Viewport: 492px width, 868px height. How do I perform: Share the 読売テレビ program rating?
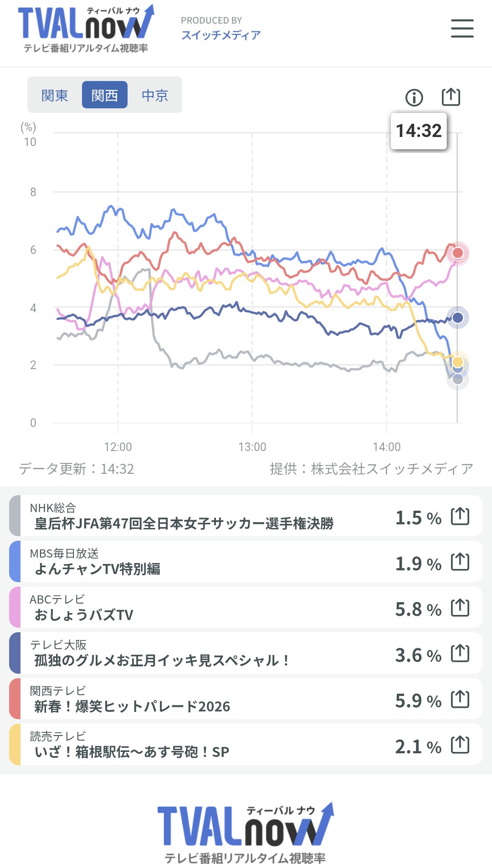[x=460, y=745]
